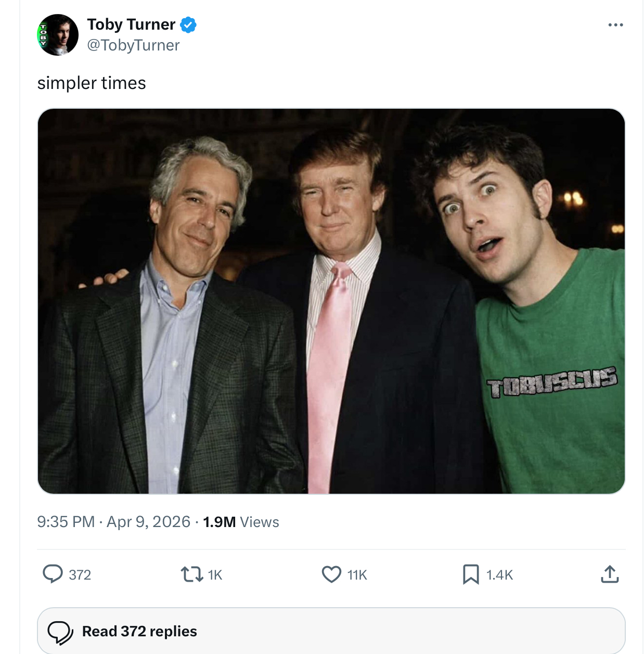Click the "simpler times" post text
This screenshot has width=644, height=654.
[x=92, y=83]
